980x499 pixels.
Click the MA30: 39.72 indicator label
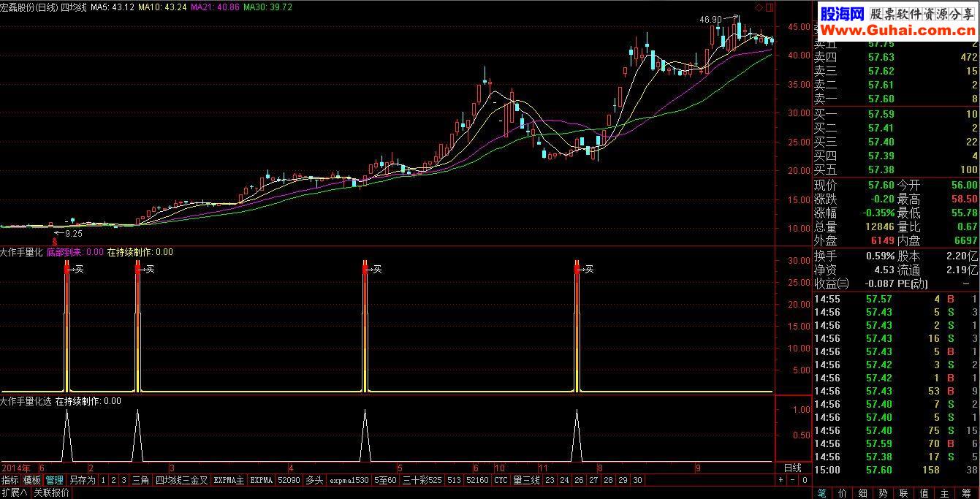pos(267,7)
